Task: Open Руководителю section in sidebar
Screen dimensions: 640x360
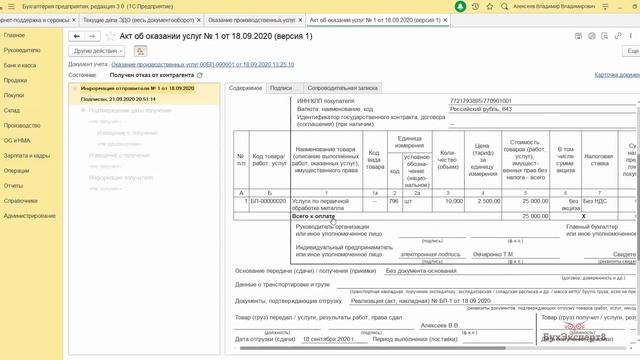Action: [22, 50]
